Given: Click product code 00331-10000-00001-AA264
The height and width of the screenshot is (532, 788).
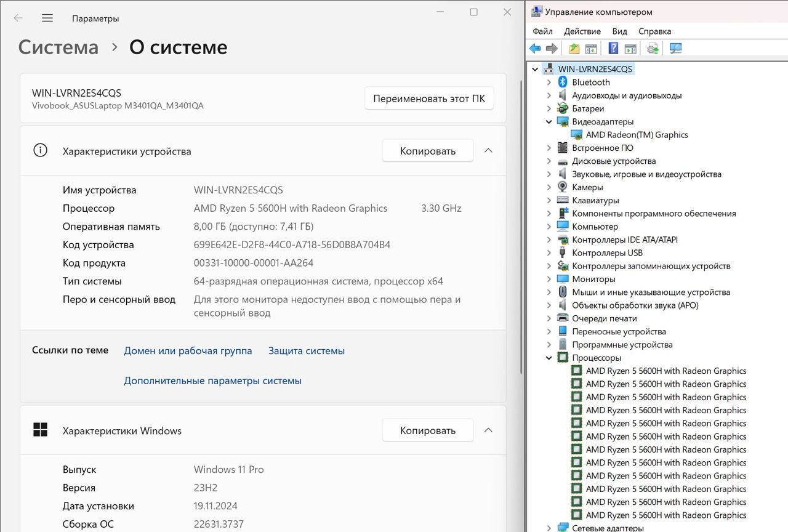Looking at the screenshot, I should click(254, 263).
